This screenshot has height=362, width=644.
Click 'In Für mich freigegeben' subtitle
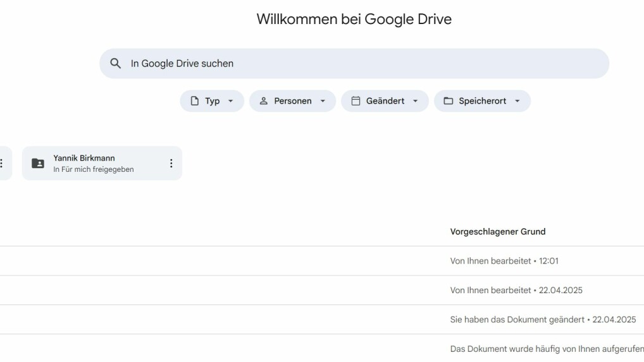click(94, 169)
